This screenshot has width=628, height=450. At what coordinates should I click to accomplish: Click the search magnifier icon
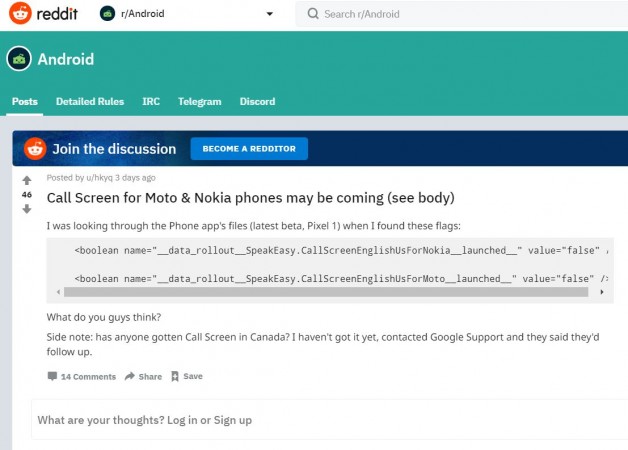click(313, 14)
